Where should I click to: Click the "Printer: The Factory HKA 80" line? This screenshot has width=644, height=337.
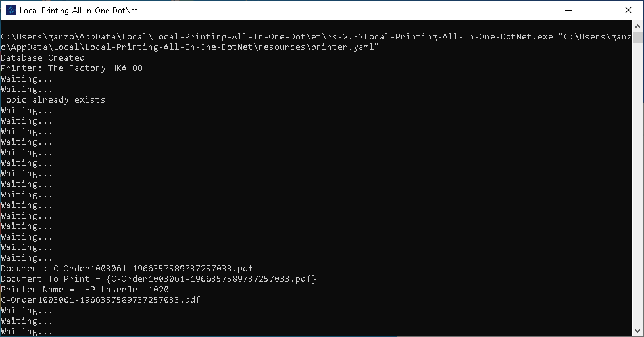[72, 68]
